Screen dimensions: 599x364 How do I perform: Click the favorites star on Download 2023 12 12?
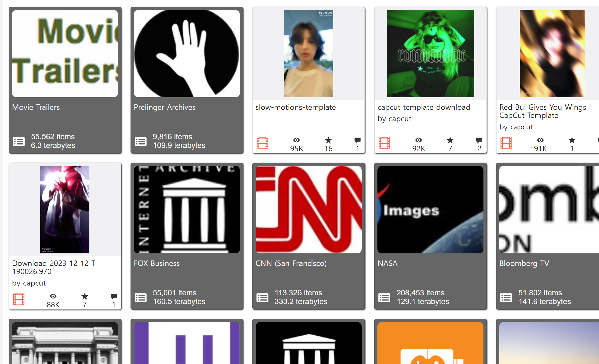click(85, 296)
